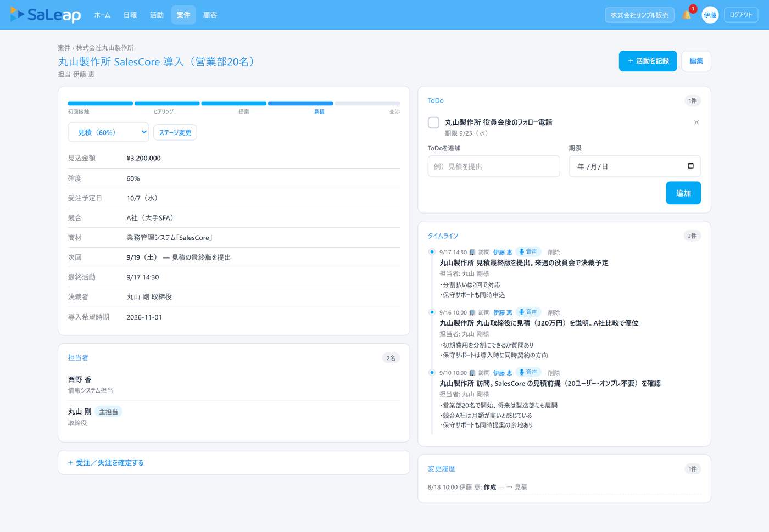
Task: Click the SaLeap logo
Action: [x=46, y=15]
